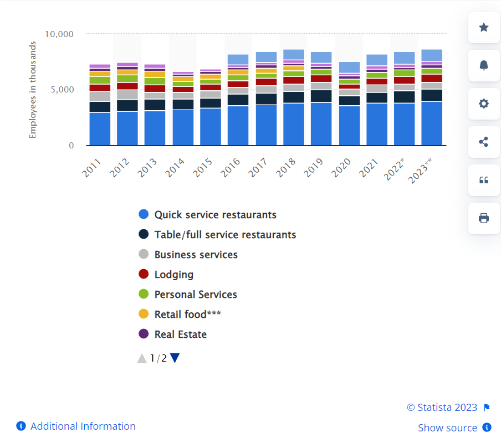Go to previous legend page arrow
The width and height of the screenshot is (501, 448).
(x=142, y=358)
